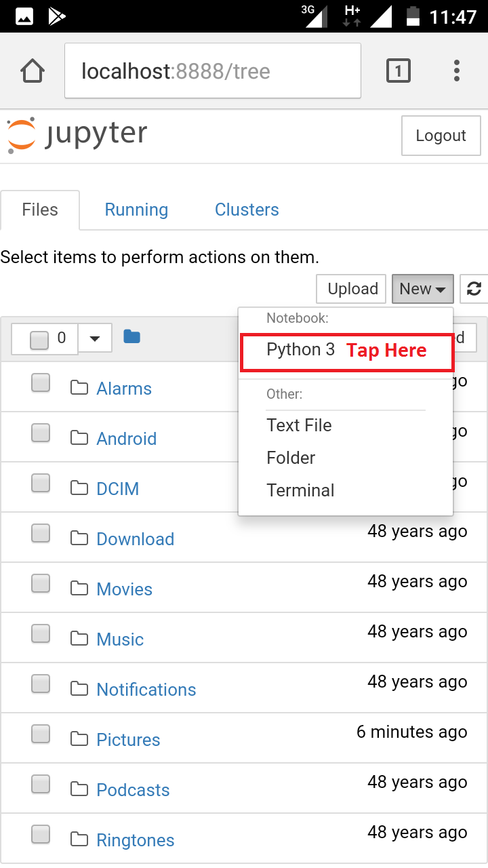
Task: Open the New dropdown menu
Action: tap(422, 289)
